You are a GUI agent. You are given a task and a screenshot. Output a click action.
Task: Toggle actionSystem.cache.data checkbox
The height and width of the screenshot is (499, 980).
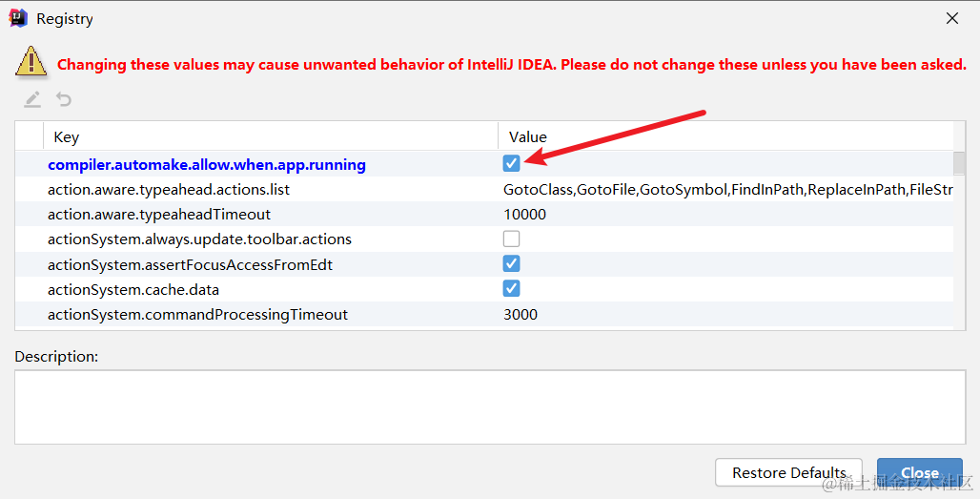coord(511,288)
